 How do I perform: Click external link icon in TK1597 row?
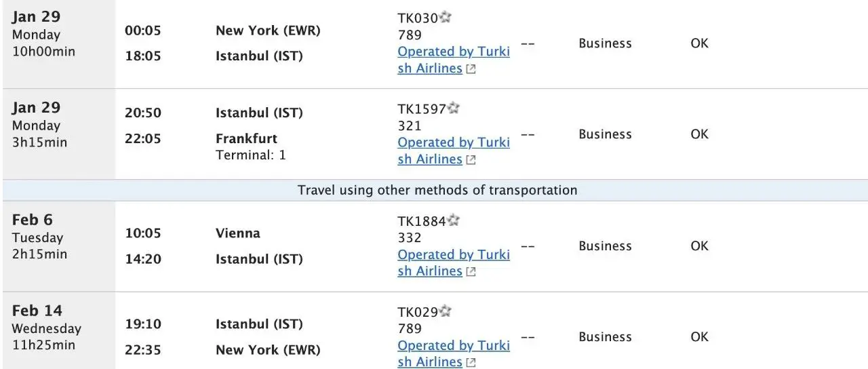(x=471, y=160)
